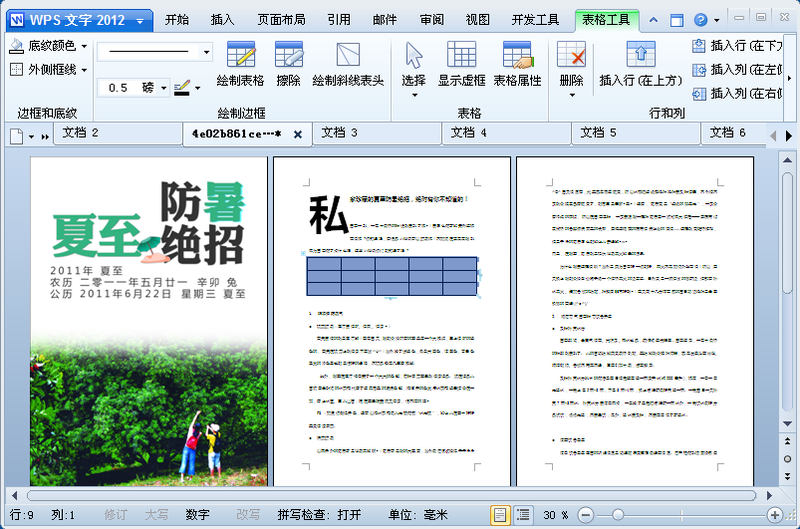The image size is (800, 529).
Task: Click the zoom-in plus button
Action: pyautogui.click(x=774, y=514)
